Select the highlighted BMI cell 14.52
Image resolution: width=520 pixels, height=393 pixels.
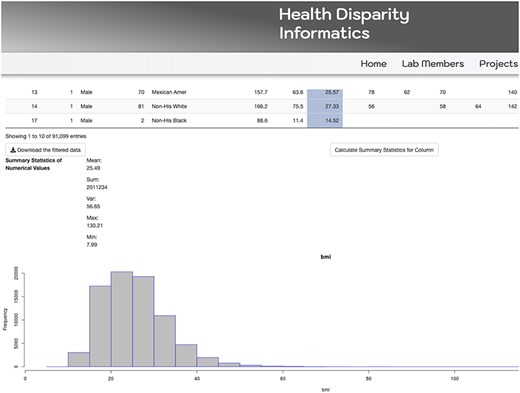[x=325, y=121]
